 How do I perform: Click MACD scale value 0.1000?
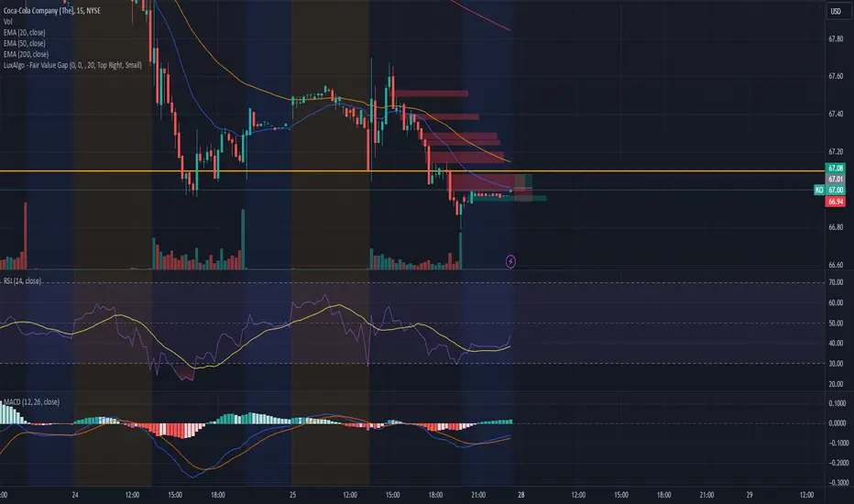pyautogui.click(x=838, y=403)
